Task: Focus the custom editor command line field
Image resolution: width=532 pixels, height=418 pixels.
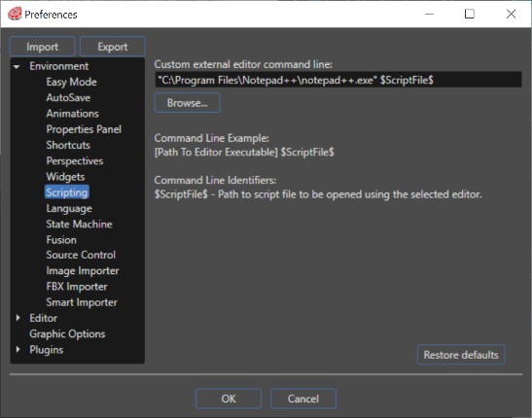Action: pyautogui.click(x=338, y=80)
